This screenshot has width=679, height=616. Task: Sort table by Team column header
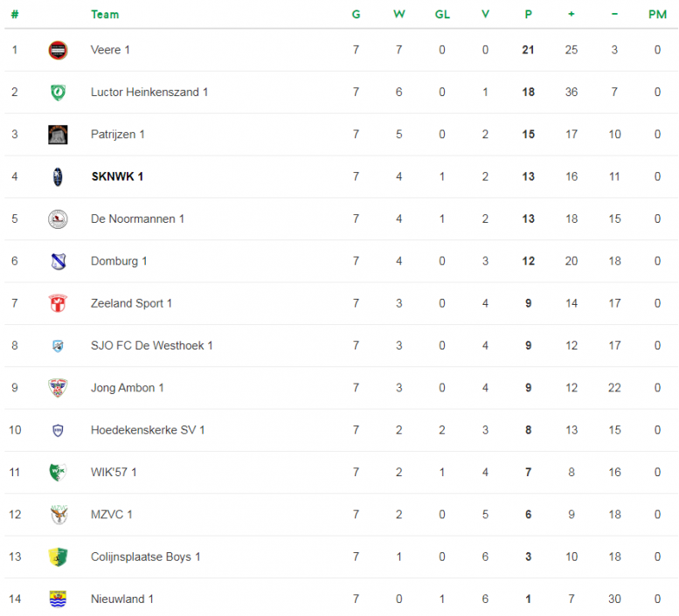click(105, 14)
